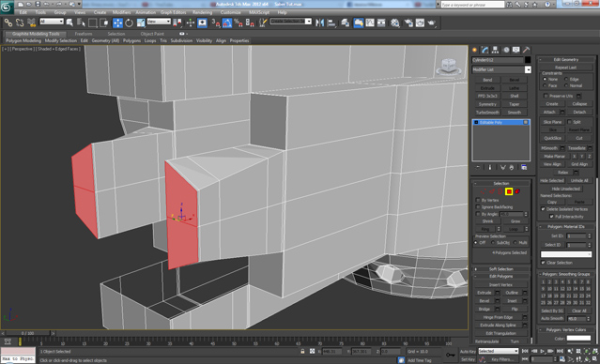Toggle the Preserve UVs checkbox

pyautogui.click(x=546, y=96)
